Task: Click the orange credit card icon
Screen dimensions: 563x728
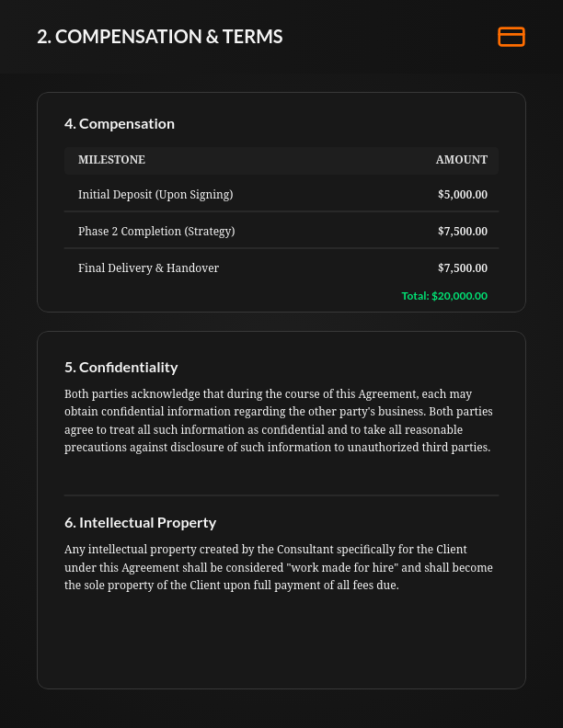Action: (x=511, y=37)
